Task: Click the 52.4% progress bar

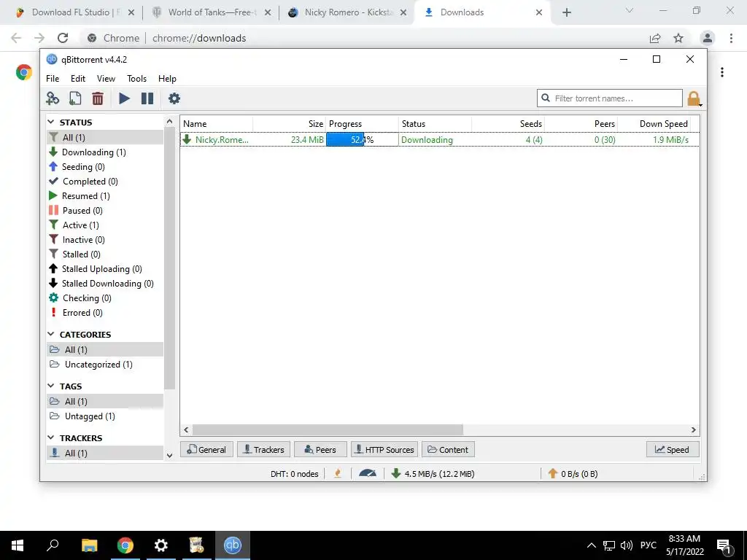Action: pyautogui.click(x=362, y=139)
